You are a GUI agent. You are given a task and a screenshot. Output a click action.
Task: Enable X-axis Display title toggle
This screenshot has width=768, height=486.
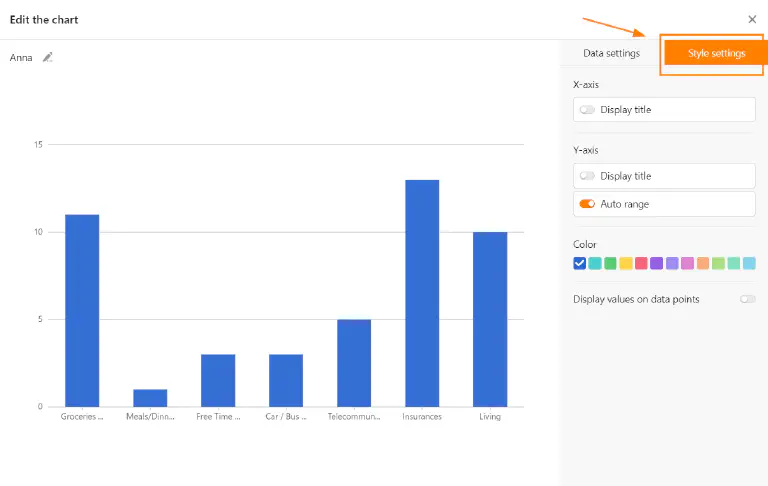(587, 110)
